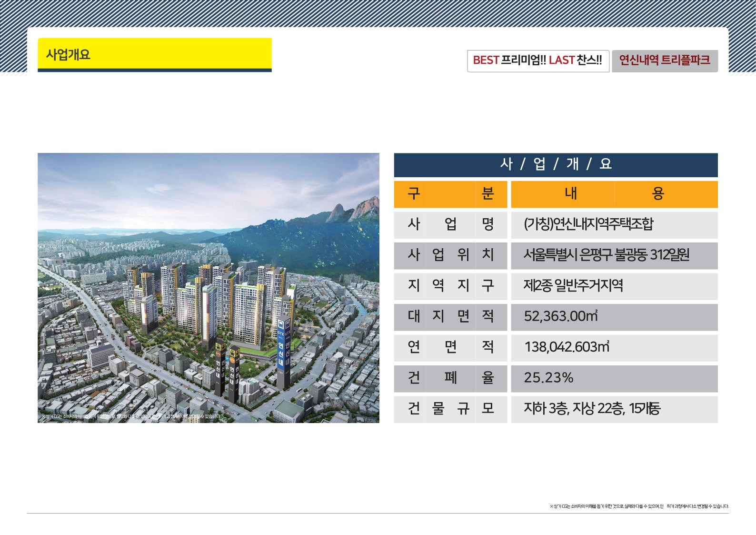756x535 pixels.
Task: Click the 서울특별시 은평구 불광동 312일원 address
Action: [x=607, y=255]
